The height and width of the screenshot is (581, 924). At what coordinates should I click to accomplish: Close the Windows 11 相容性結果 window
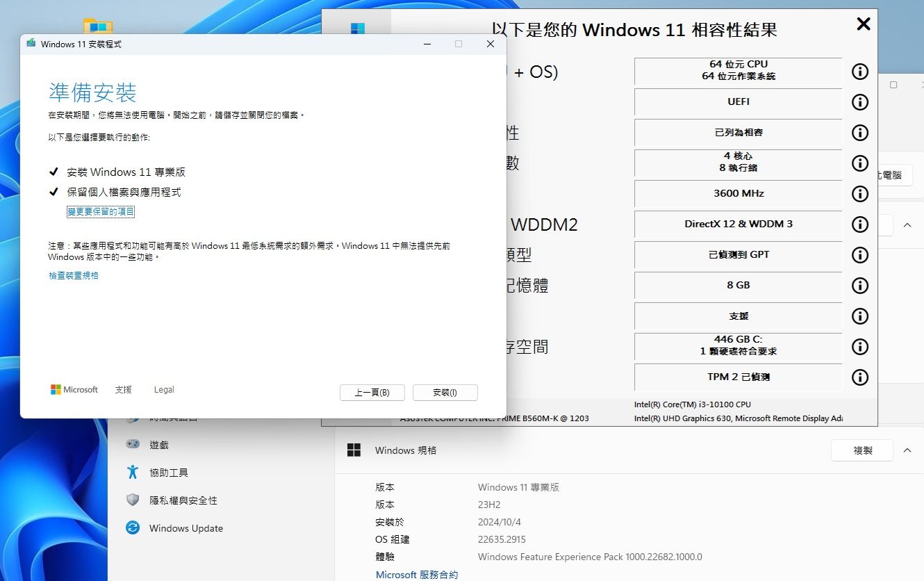[863, 24]
